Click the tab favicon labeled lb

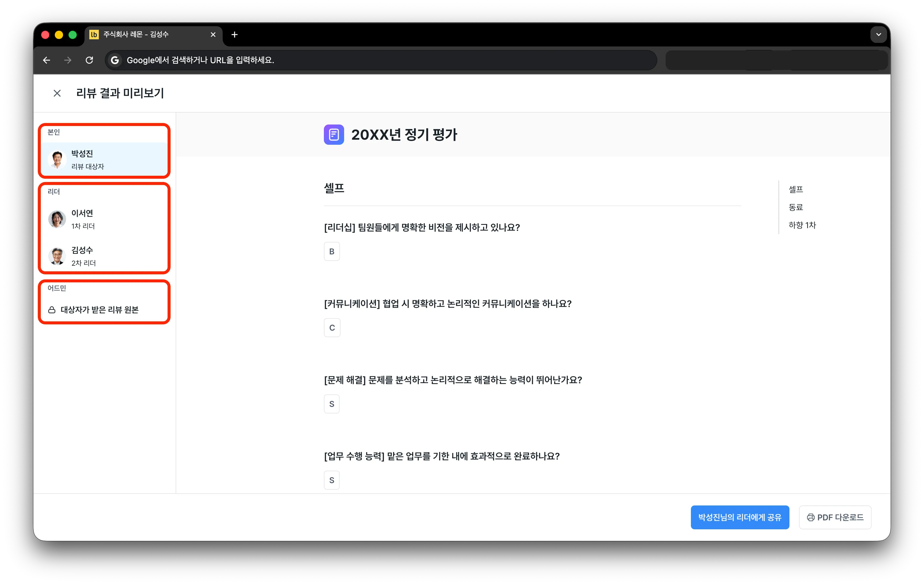pyautogui.click(x=94, y=35)
